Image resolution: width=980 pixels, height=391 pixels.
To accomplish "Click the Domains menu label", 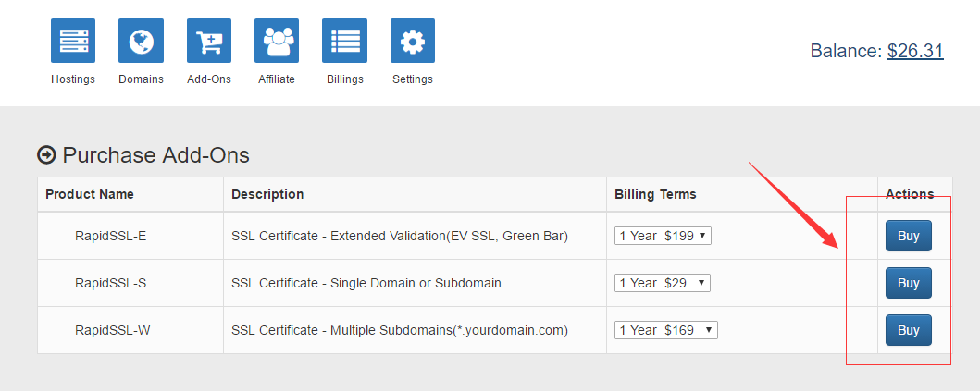I will point(142,79).
